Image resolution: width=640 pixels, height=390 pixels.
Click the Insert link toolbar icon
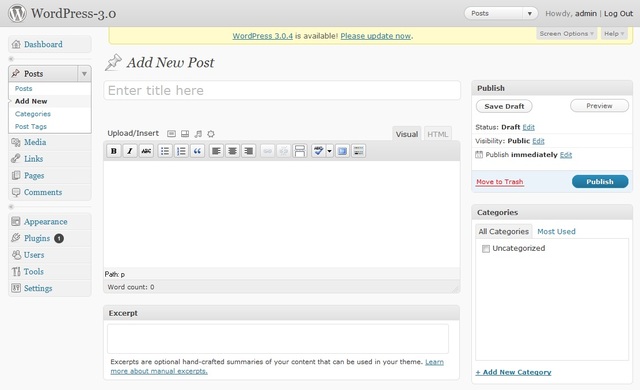(x=267, y=151)
